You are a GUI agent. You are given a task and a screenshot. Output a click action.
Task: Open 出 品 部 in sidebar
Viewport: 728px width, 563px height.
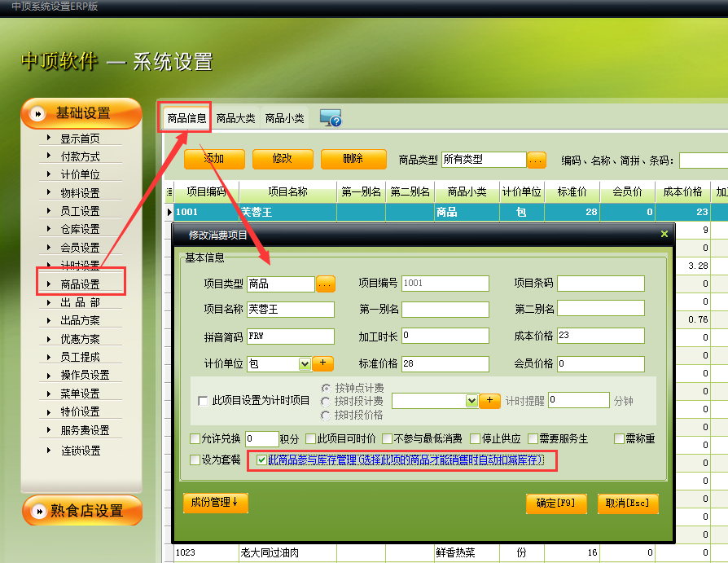[81, 302]
